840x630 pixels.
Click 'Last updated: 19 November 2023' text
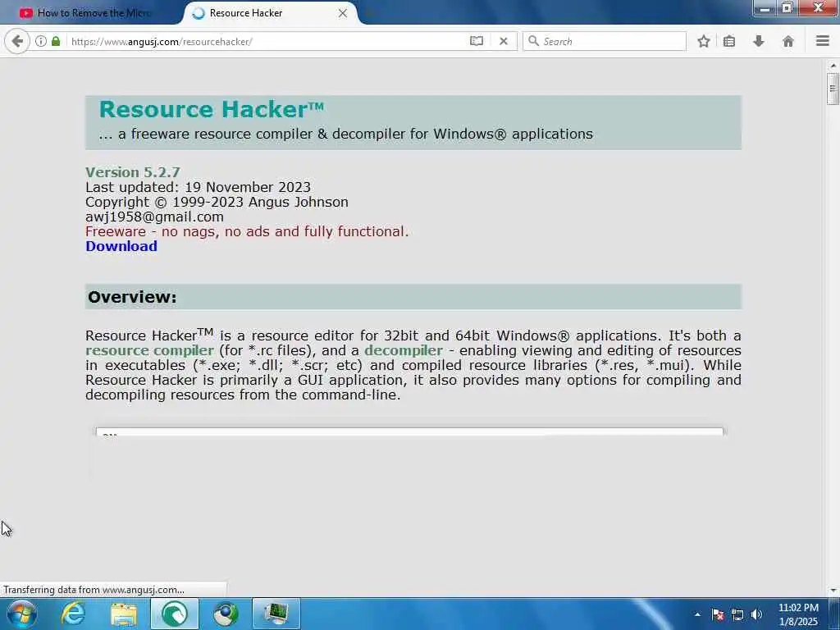pos(198,187)
